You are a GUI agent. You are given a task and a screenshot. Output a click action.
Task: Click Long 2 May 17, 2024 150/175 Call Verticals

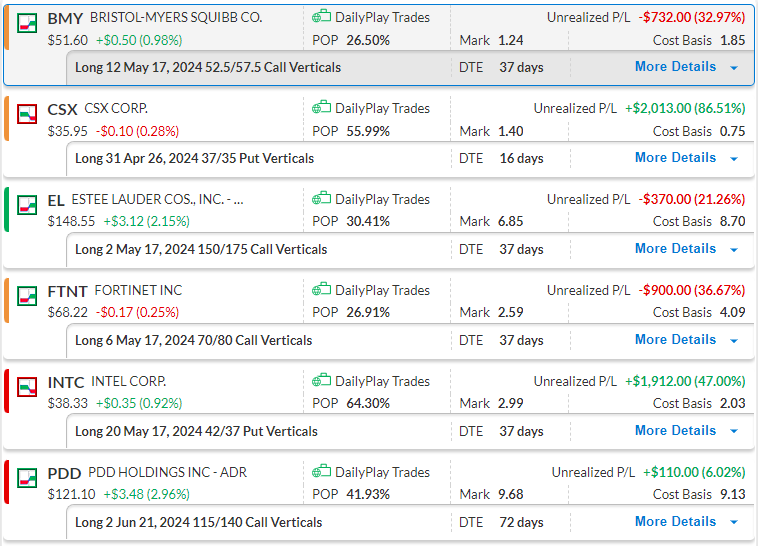click(201, 249)
